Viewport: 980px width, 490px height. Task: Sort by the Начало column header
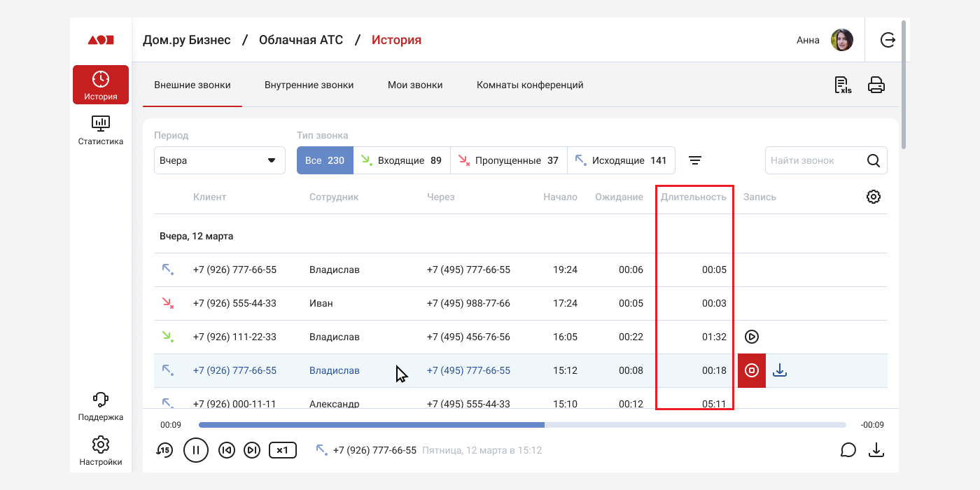(x=560, y=197)
